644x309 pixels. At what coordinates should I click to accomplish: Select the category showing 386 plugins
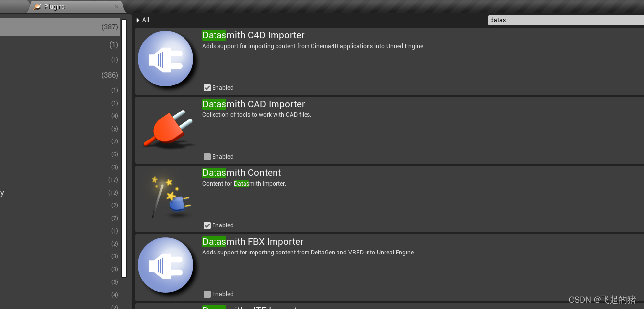[60, 75]
